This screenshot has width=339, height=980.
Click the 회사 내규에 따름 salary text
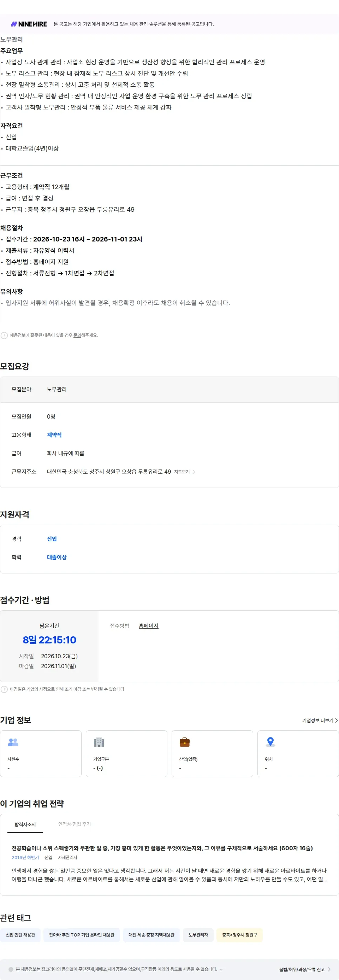pyautogui.click(x=66, y=453)
